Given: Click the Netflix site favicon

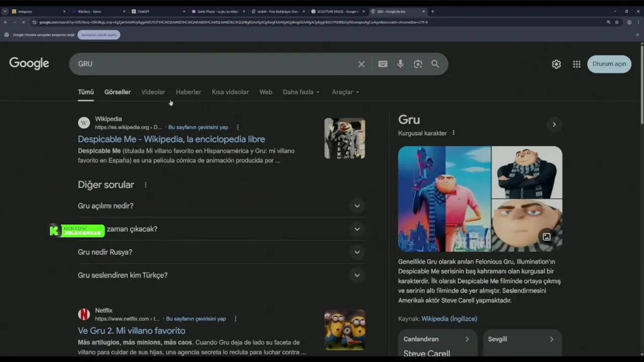Looking at the screenshot, I should point(84,314).
